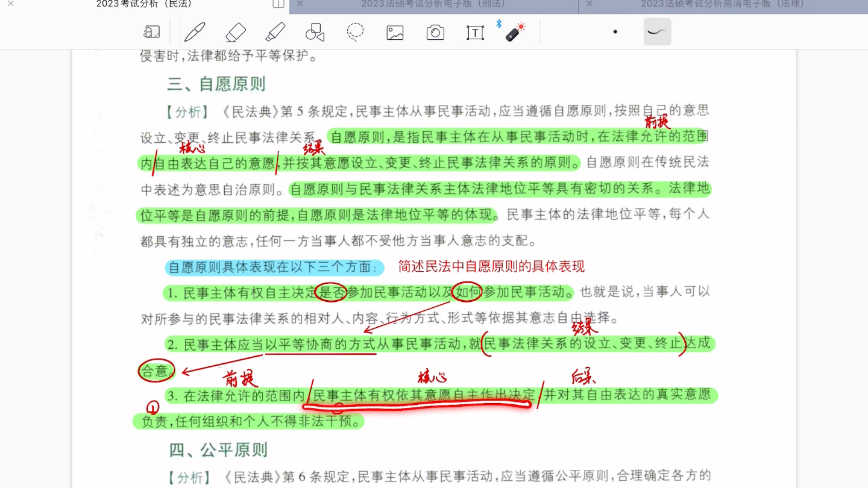Close the 2023考试分析（民法）tab
Viewport: 868px width, 488px height.
click(x=11, y=4)
